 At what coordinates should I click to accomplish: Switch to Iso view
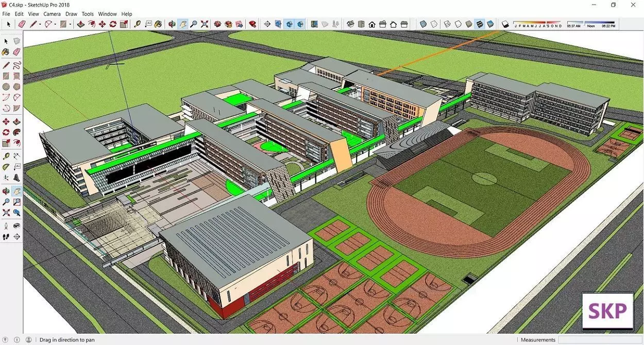(350, 24)
